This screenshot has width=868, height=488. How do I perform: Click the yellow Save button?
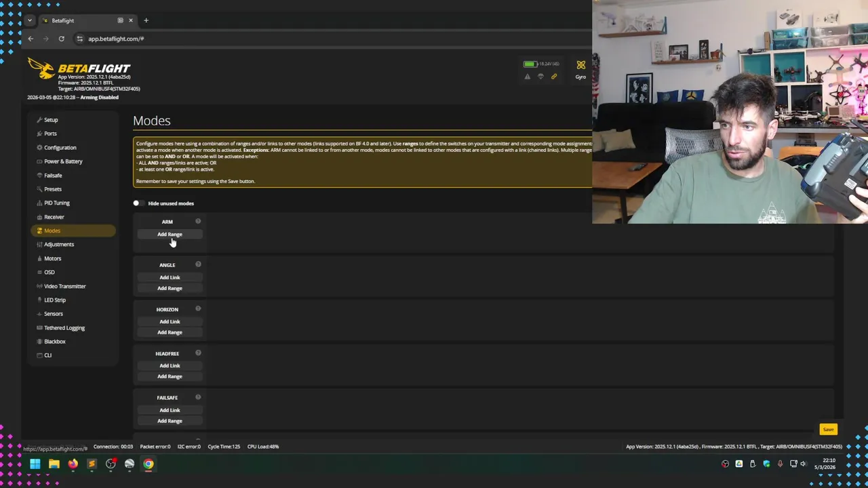click(x=828, y=429)
